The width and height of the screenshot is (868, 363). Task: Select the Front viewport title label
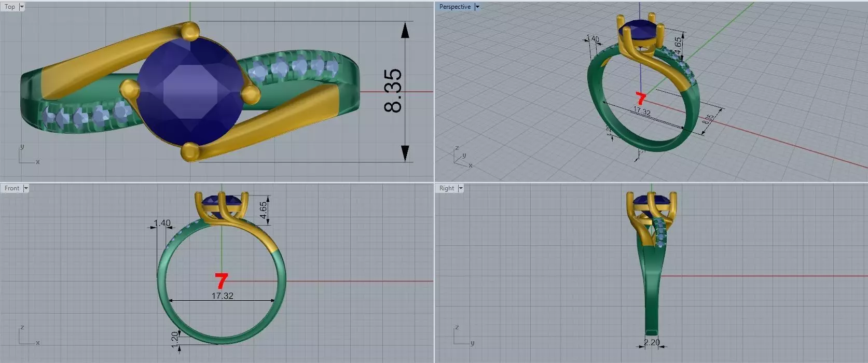pyautogui.click(x=12, y=188)
